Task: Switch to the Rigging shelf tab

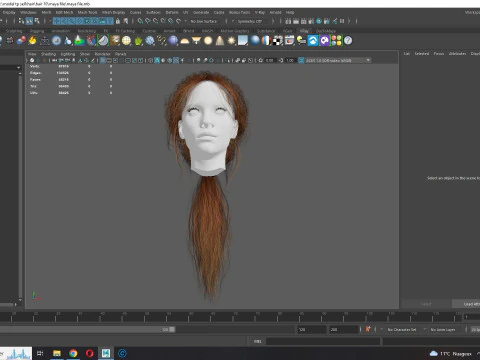Action: (x=37, y=31)
